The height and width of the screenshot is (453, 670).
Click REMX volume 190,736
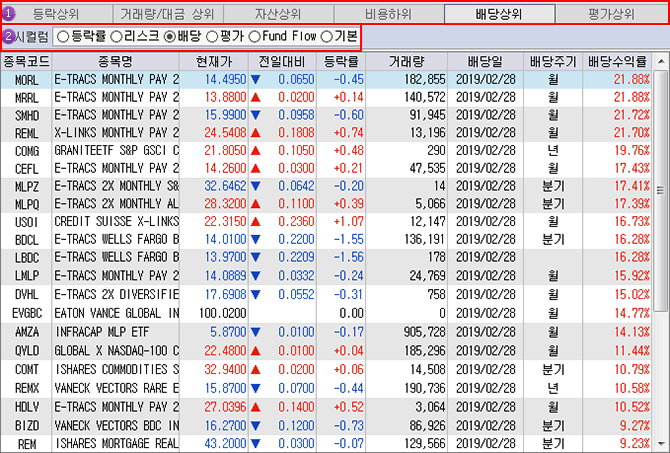[424, 388]
